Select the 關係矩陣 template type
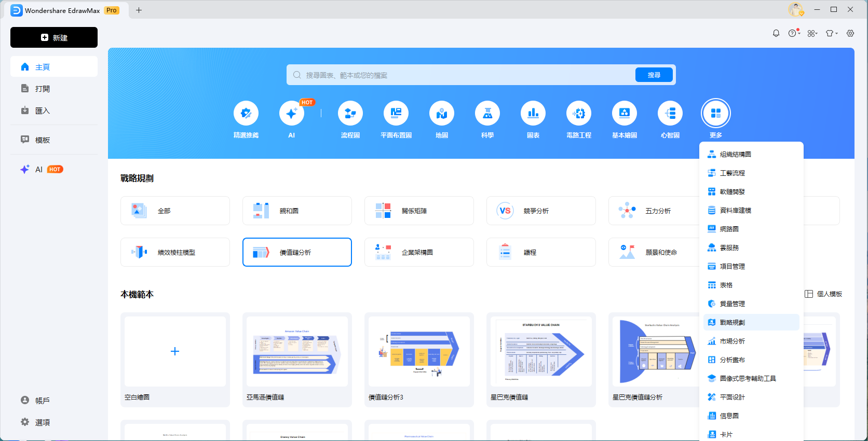Image resolution: width=868 pixels, height=441 pixels. tap(419, 211)
